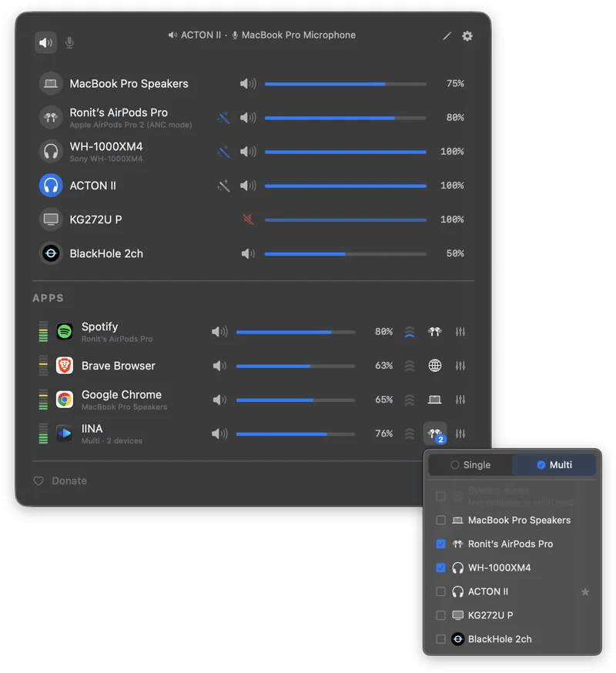Open Google Chrome equalizer sliders
This screenshot has width=616, height=673.
pyautogui.click(x=460, y=400)
